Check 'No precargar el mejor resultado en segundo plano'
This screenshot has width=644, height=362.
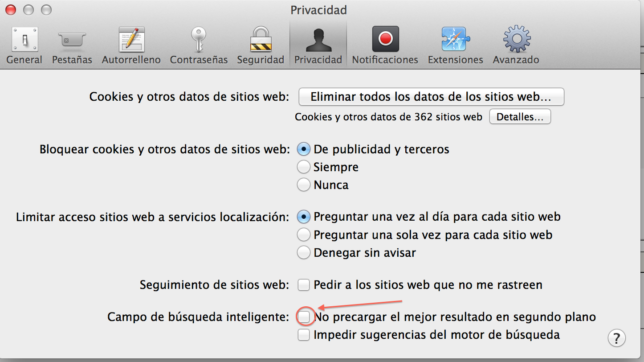point(305,317)
